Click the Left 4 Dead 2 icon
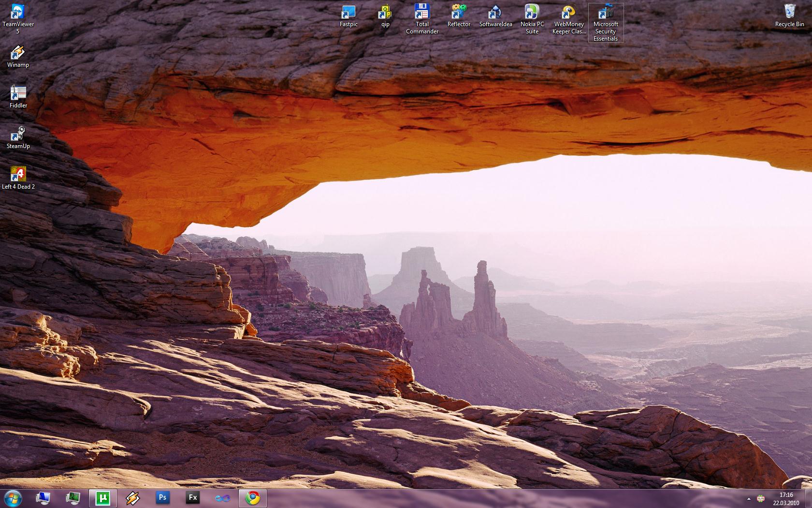Viewport: 812px width, 508px height. (18, 175)
